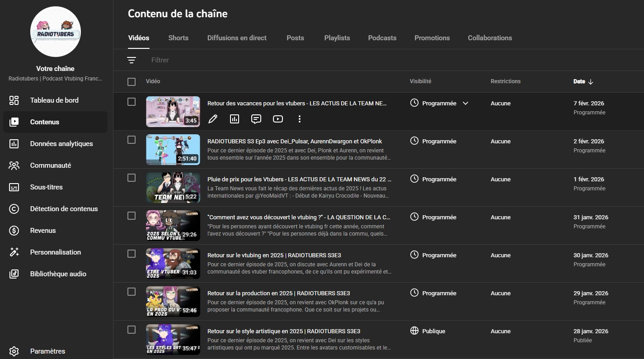Screen dimensions: 644x359
Task: Click the pencil edit details icon
Action: (213, 119)
